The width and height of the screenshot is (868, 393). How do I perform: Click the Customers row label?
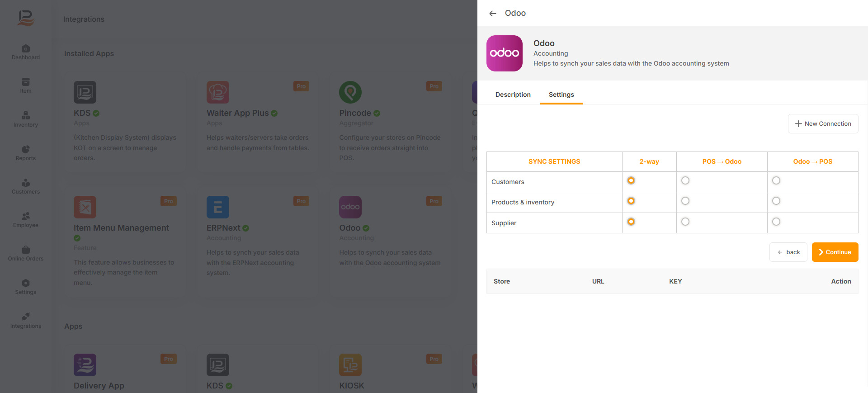[x=508, y=182]
